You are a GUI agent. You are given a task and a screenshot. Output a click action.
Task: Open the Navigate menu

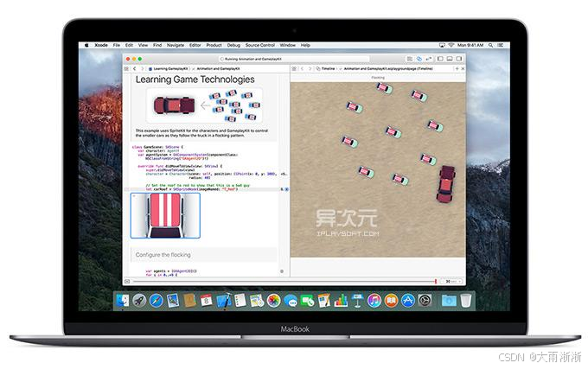176,45
